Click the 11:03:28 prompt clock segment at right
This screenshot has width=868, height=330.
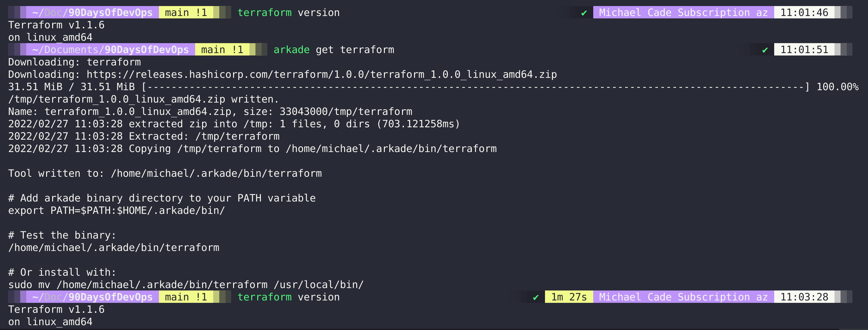coord(804,297)
